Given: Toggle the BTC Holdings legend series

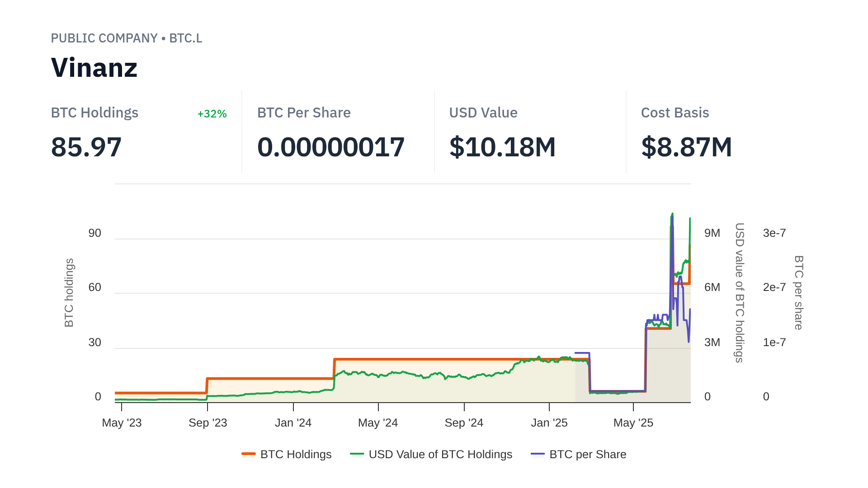Looking at the screenshot, I should pyautogui.click(x=296, y=454).
